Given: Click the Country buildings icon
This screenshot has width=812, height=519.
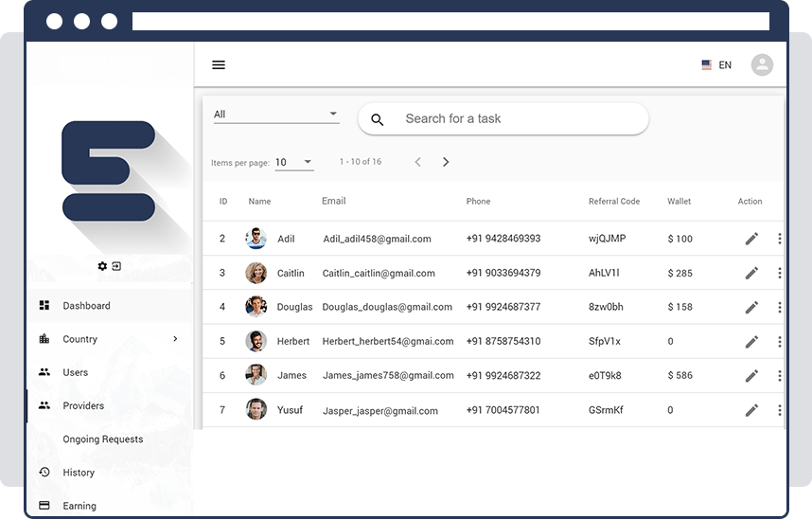Looking at the screenshot, I should pyautogui.click(x=44, y=338).
